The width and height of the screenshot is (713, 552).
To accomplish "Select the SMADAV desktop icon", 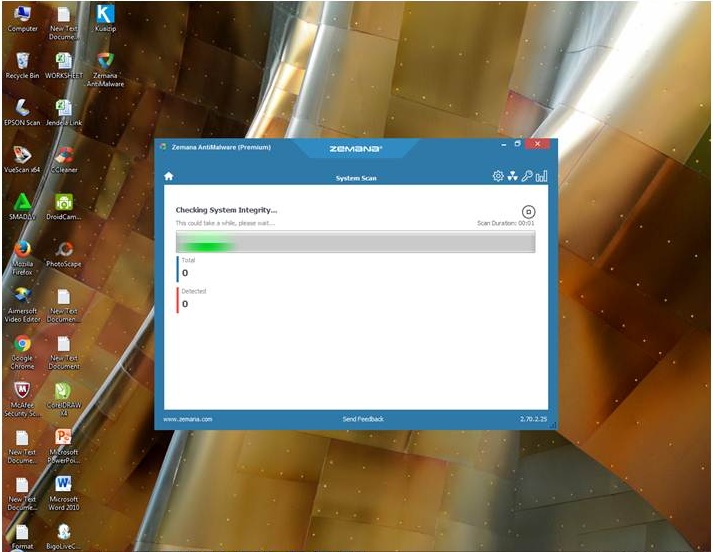I will (22, 207).
